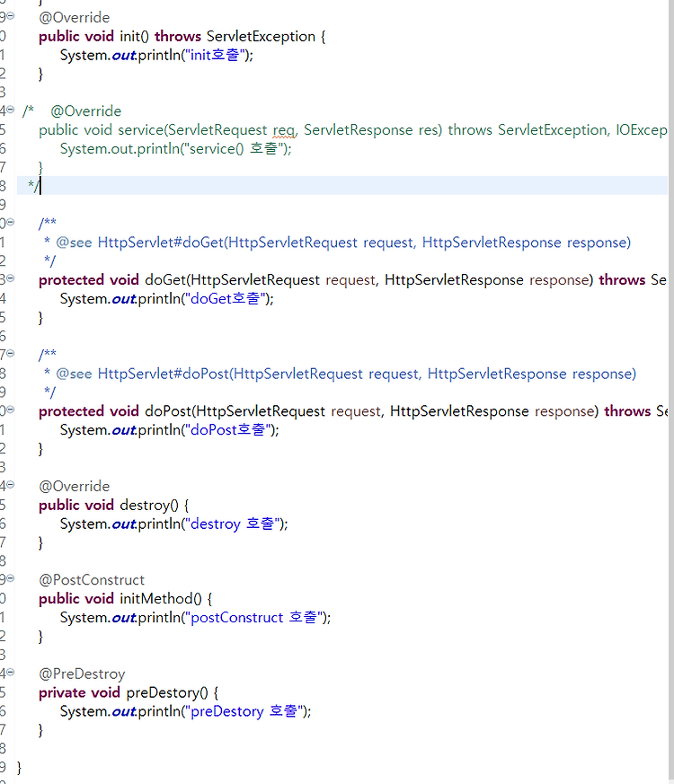Click the underlined 'req' parameter in the commented-out service method
This screenshot has width=674, height=784.
point(284,130)
